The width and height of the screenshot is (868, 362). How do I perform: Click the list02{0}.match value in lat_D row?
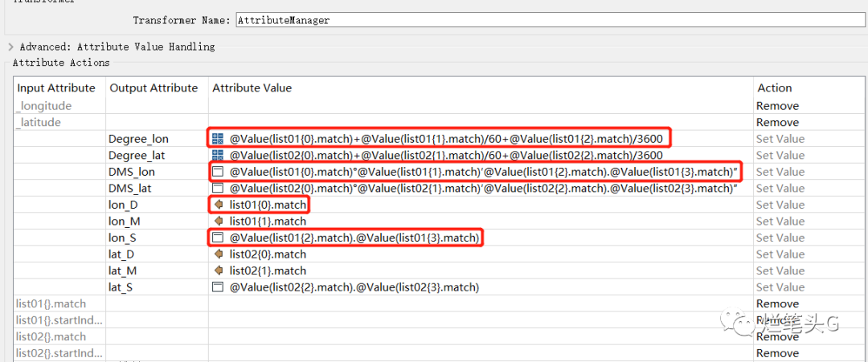[268, 254]
